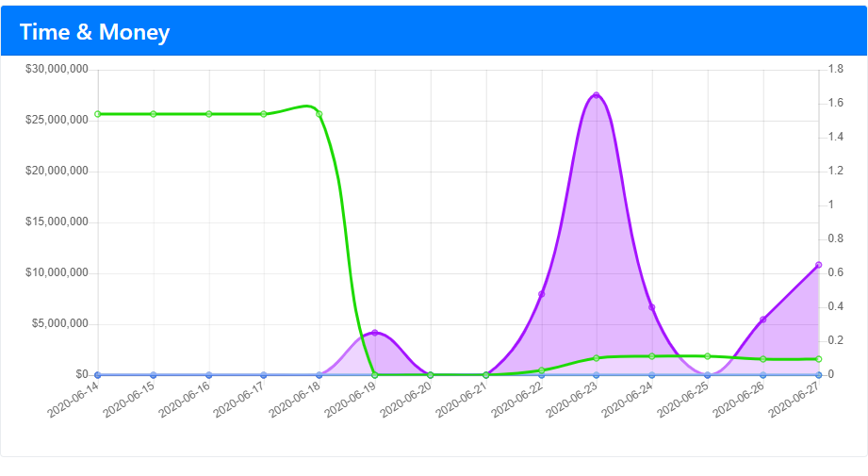
Task: Click the 1.6 right-axis label
Action: (x=836, y=103)
